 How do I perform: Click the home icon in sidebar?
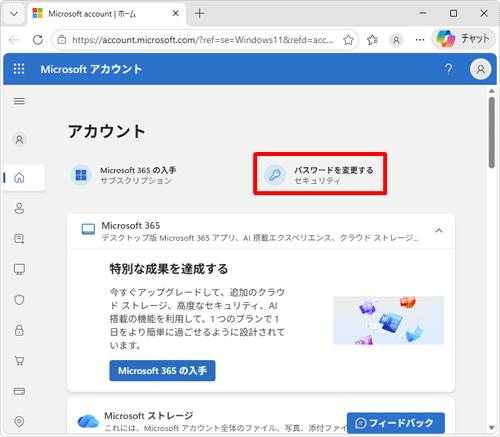19,178
